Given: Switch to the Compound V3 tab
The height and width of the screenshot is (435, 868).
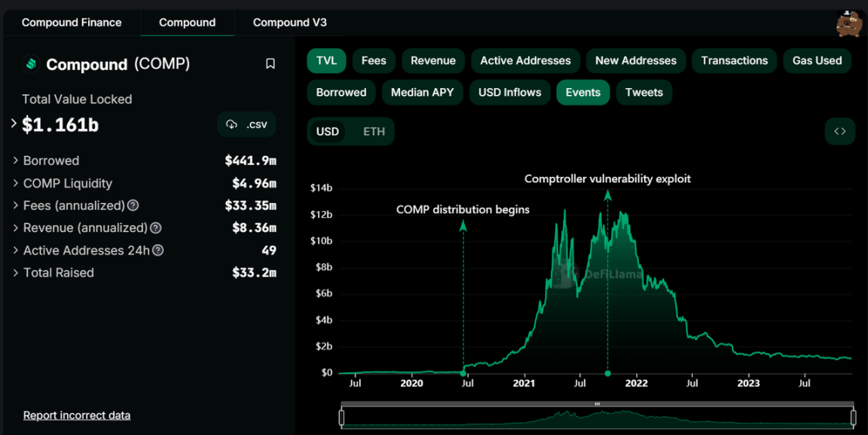Looking at the screenshot, I should click(x=290, y=23).
